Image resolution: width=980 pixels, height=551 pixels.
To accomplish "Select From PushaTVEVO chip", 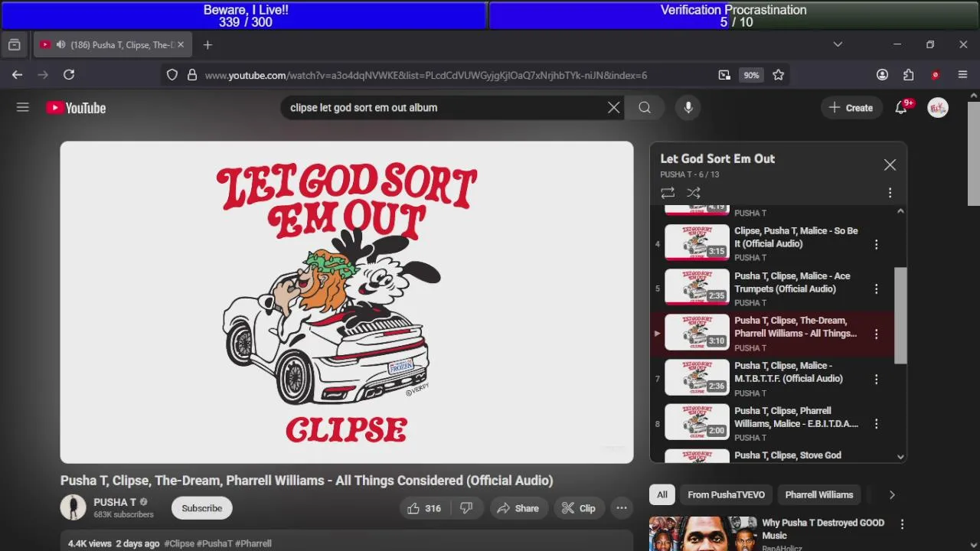I will (726, 495).
